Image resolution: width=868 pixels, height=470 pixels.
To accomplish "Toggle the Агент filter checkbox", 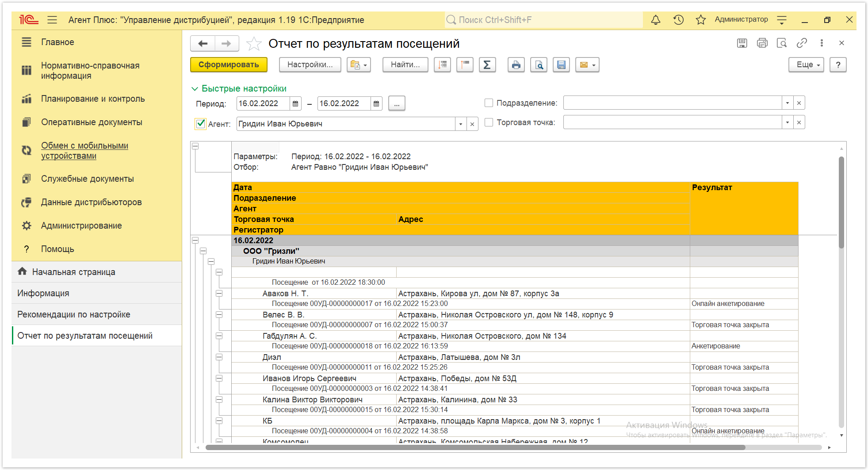I will point(201,124).
